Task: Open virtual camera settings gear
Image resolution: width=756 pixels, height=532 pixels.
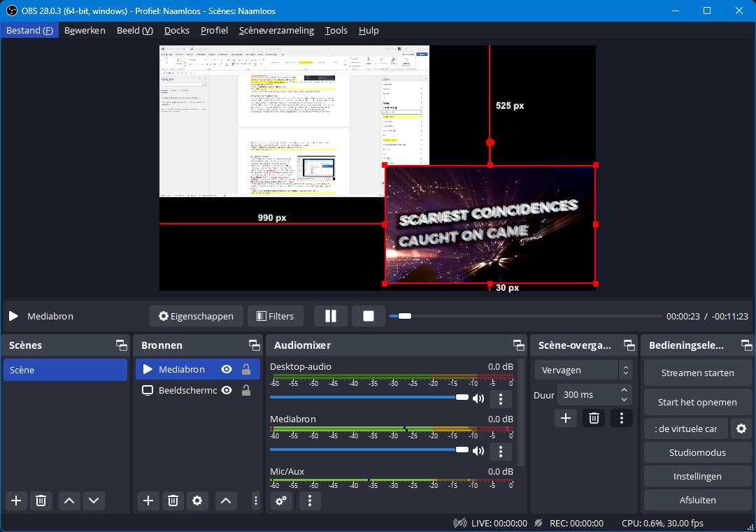Action: pyautogui.click(x=741, y=429)
